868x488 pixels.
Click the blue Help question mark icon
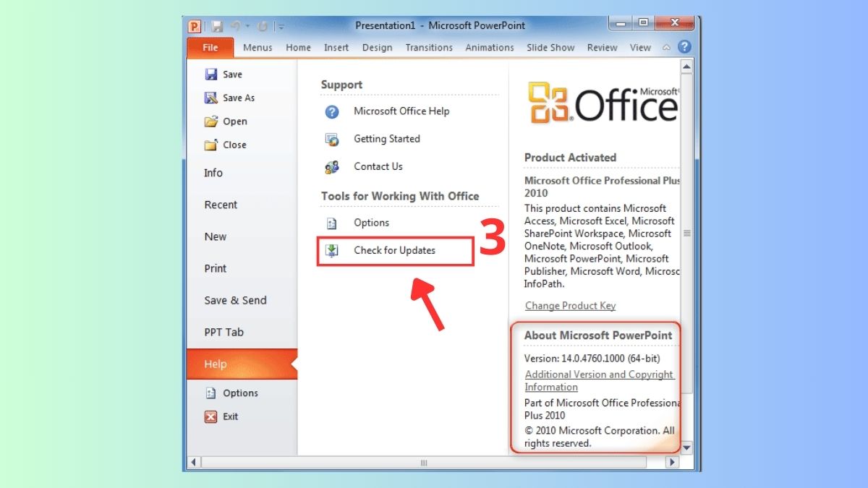[x=684, y=47]
